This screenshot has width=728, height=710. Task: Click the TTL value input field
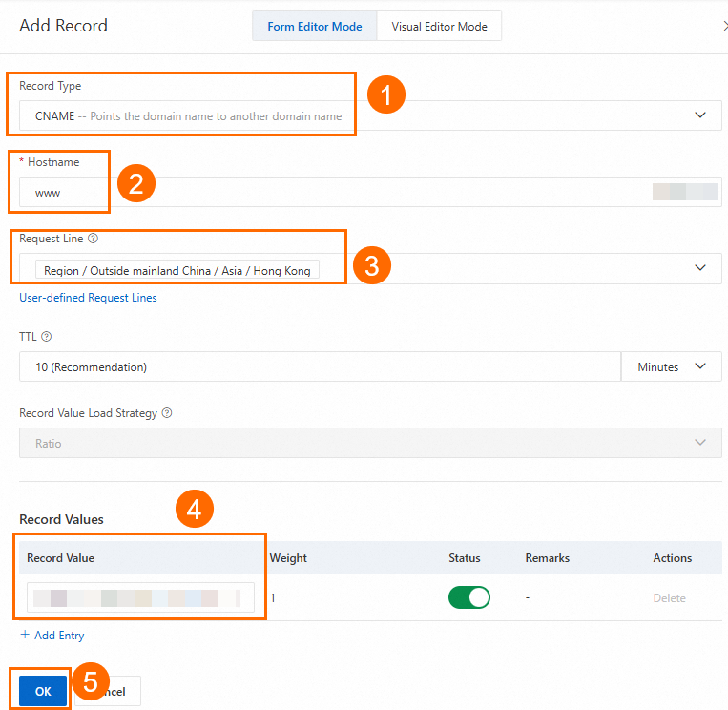click(320, 366)
